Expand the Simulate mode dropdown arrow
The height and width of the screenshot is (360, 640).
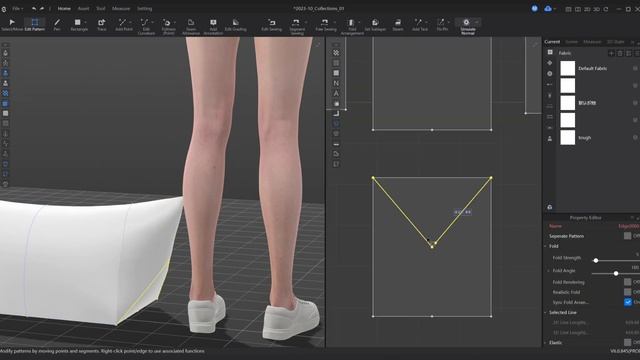click(476, 22)
